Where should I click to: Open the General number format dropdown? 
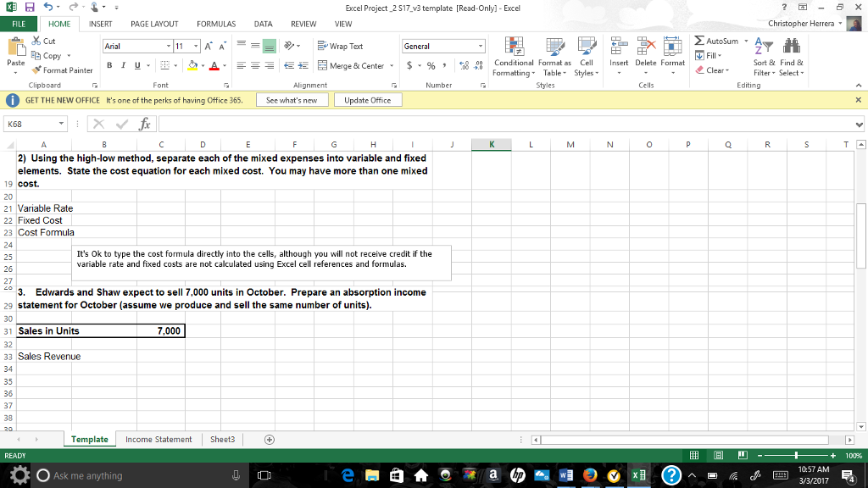pyautogui.click(x=478, y=44)
